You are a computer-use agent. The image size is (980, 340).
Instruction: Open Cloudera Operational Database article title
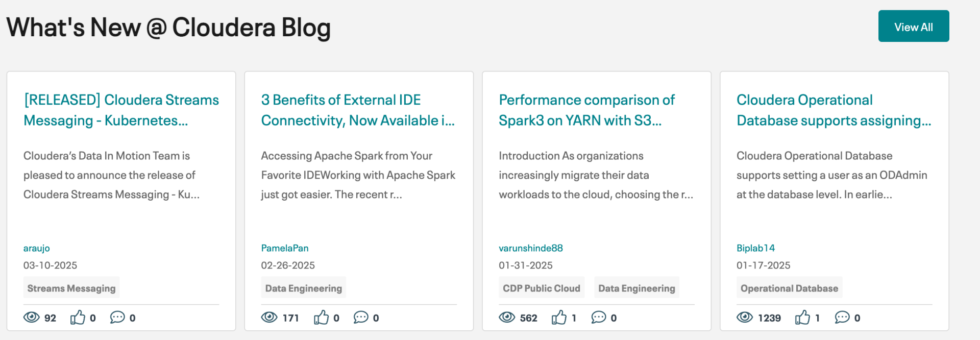coord(834,110)
